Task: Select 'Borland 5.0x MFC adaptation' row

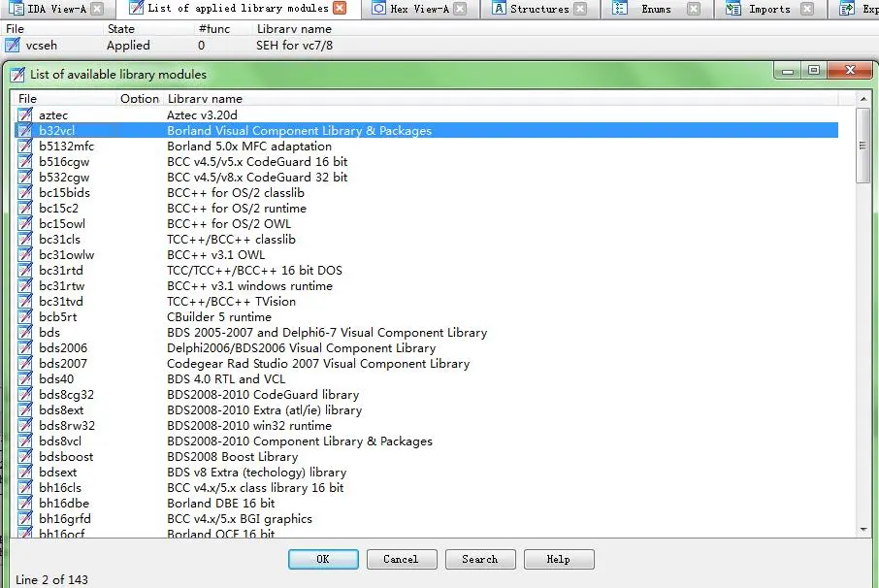Action: click(426, 147)
